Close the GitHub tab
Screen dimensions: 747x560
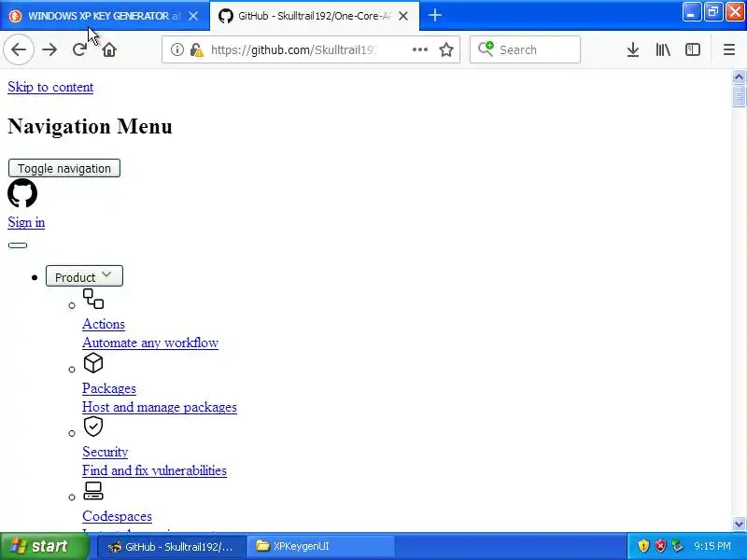click(403, 16)
